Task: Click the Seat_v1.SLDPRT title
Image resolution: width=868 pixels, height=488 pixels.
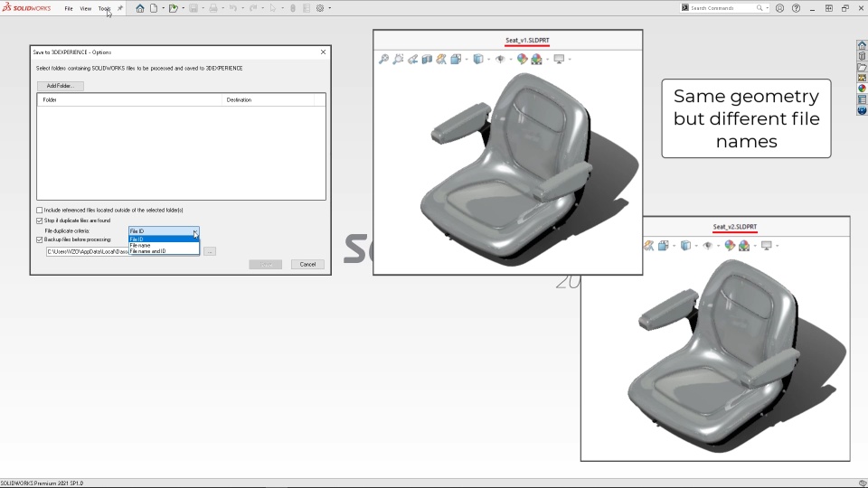Action: (x=527, y=41)
